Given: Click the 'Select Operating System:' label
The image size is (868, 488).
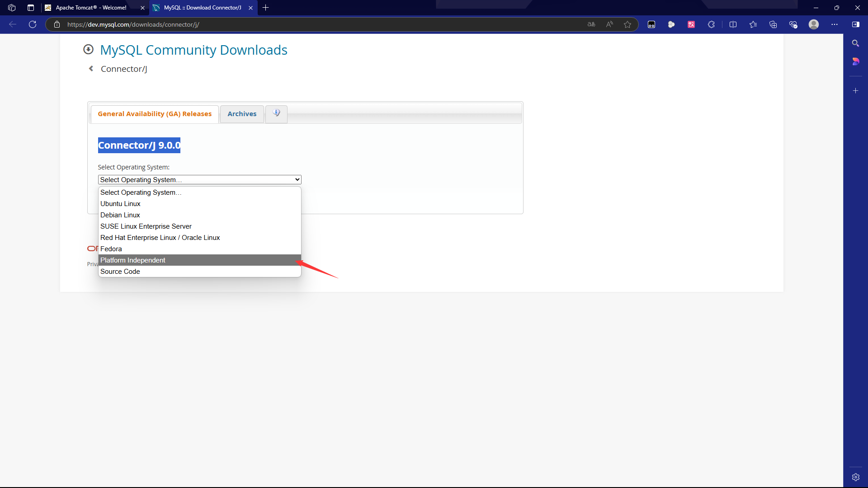Looking at the screenshot, I should [x=134, y=167].
